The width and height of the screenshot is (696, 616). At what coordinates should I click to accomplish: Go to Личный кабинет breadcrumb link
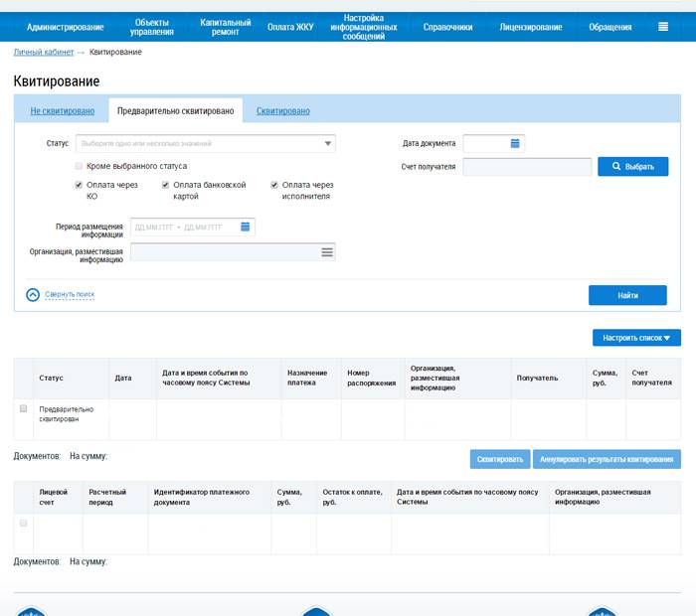pyautogui.click(x=44, y=52)
